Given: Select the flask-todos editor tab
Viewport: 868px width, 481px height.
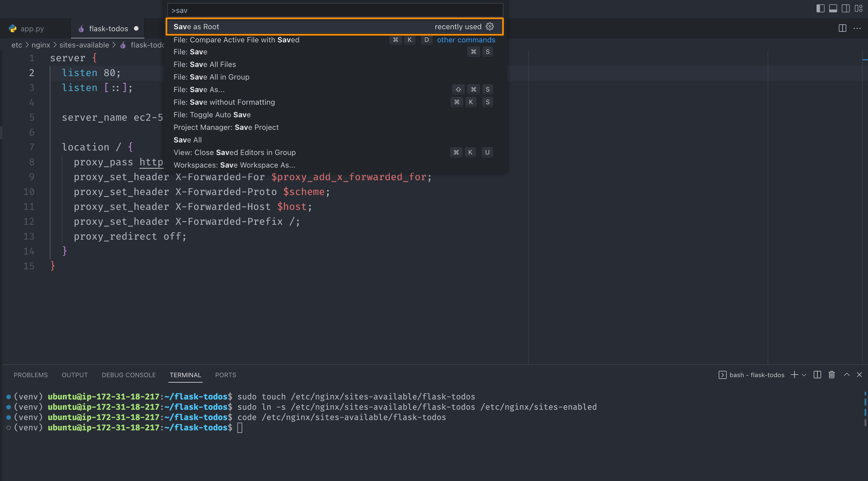Looking at the screenshot, I should [x=108, y=28].
